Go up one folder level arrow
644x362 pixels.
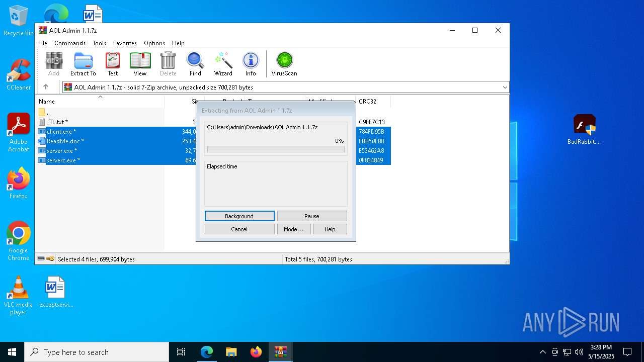pyautogui.click(x=46, y=87)
